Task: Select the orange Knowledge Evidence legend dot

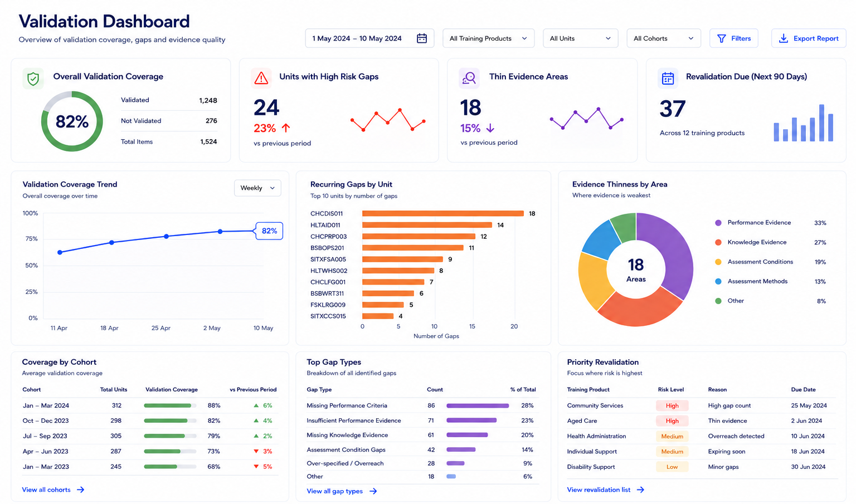Action: click(x=718, y=242)
